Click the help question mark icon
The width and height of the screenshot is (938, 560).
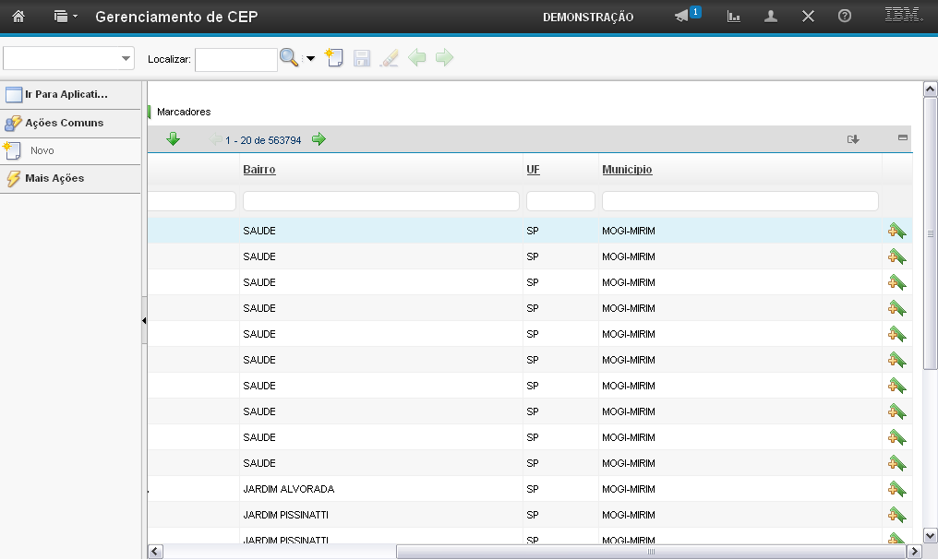pyautogui.click(x=844, y=17)
